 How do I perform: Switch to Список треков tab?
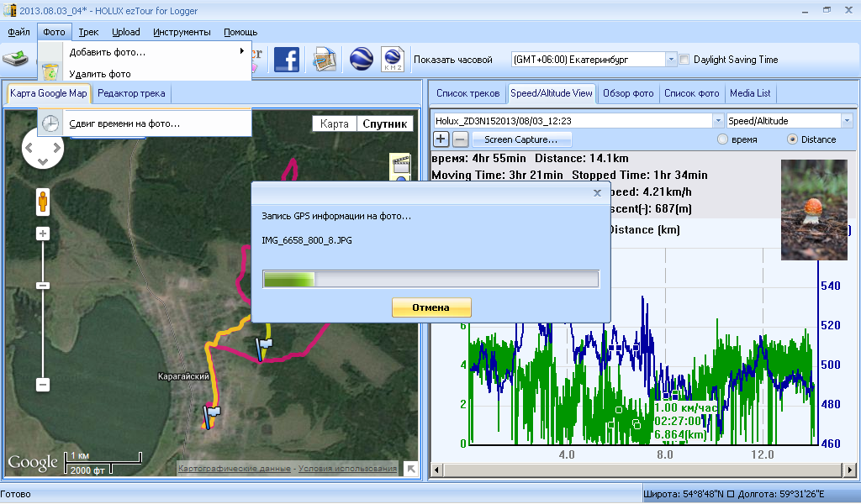coord(467,93)
